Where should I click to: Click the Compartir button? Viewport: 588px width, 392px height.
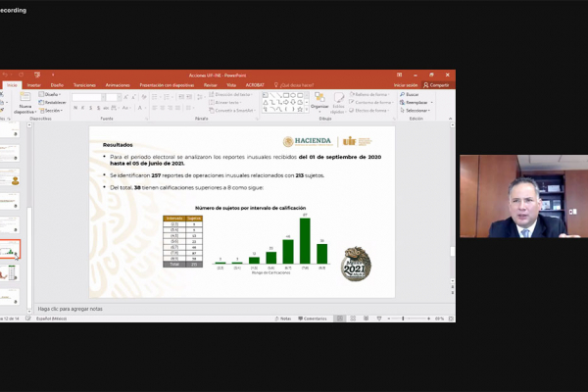tap(436, 85)
